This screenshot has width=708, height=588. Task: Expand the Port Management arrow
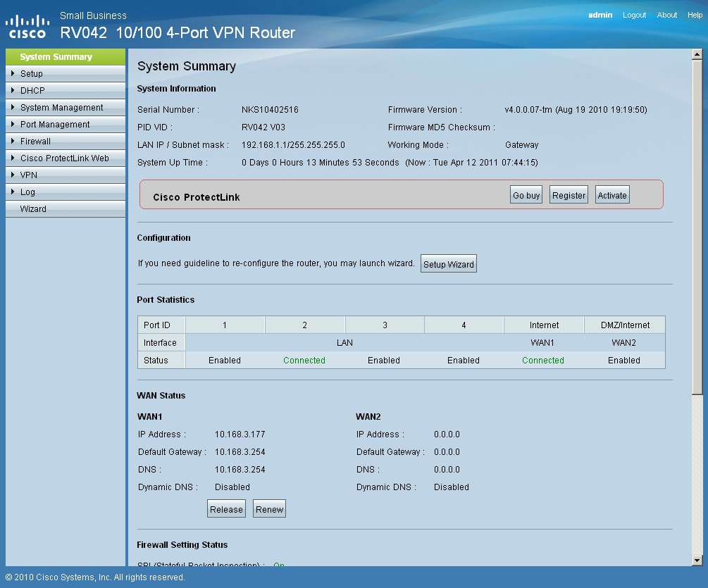13,124
